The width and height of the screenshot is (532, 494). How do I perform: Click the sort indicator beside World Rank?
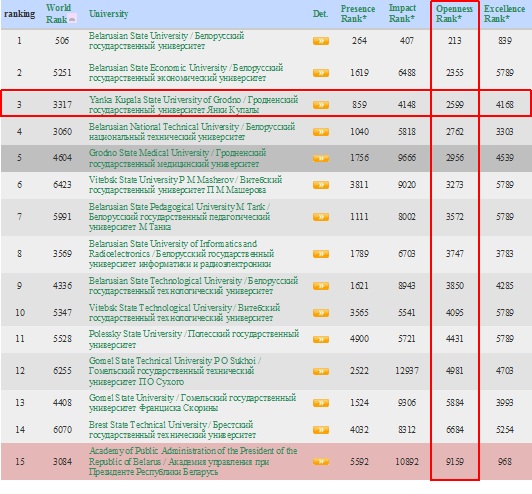72,20
